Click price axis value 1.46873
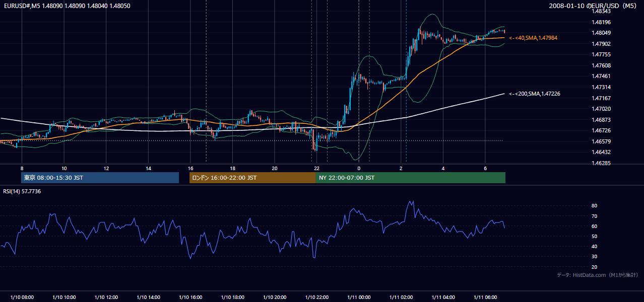Viewport: 644px width, 302px height. click(602, 120)
